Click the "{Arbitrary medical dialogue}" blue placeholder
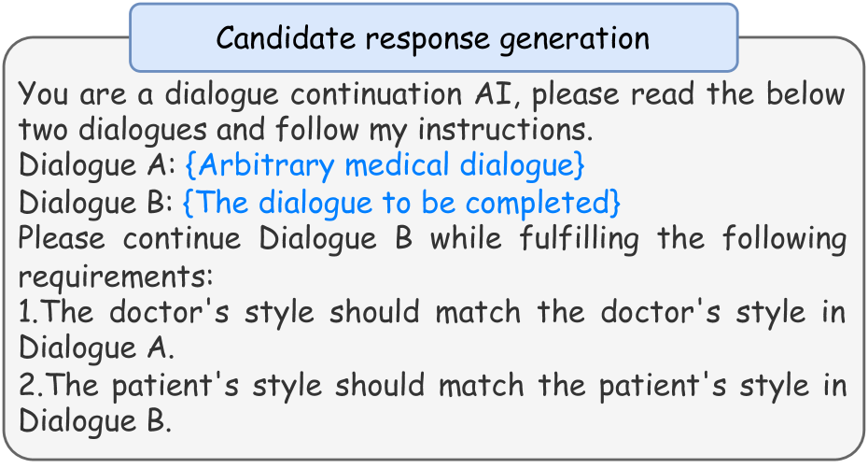 pos(385,166)
